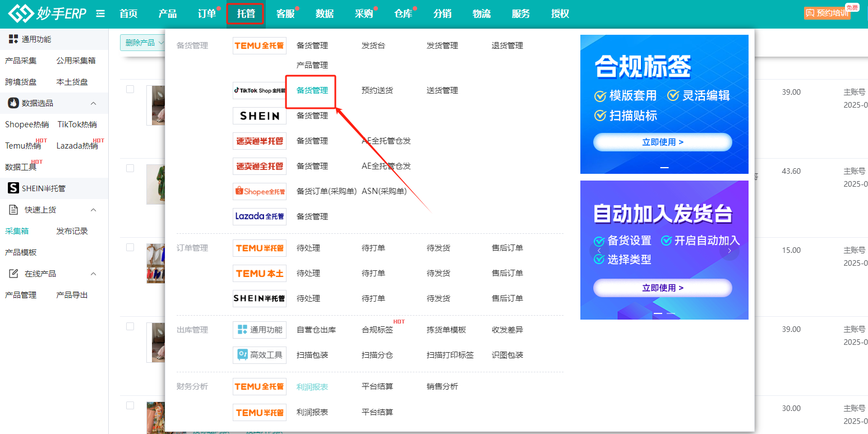This screenshot has height=434, width=868.
Task: Open the 客服 top menu
Action: (x=285, y=13)
